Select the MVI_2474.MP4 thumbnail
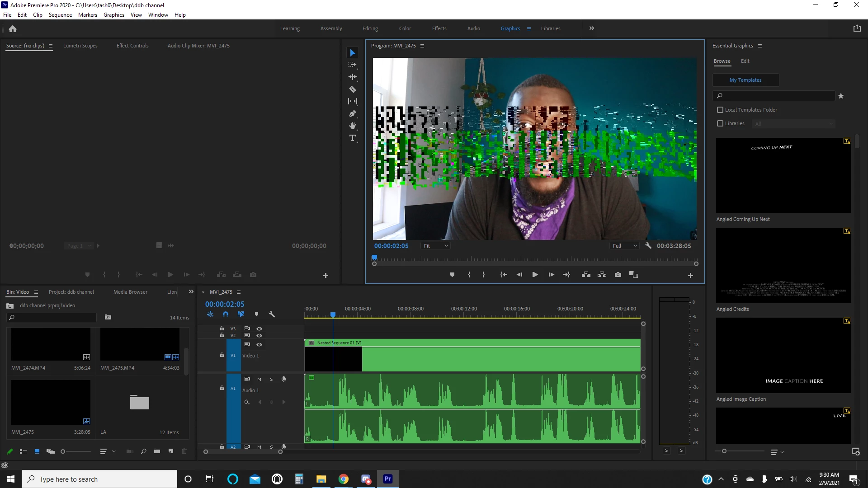 click(x=51, y=344)
